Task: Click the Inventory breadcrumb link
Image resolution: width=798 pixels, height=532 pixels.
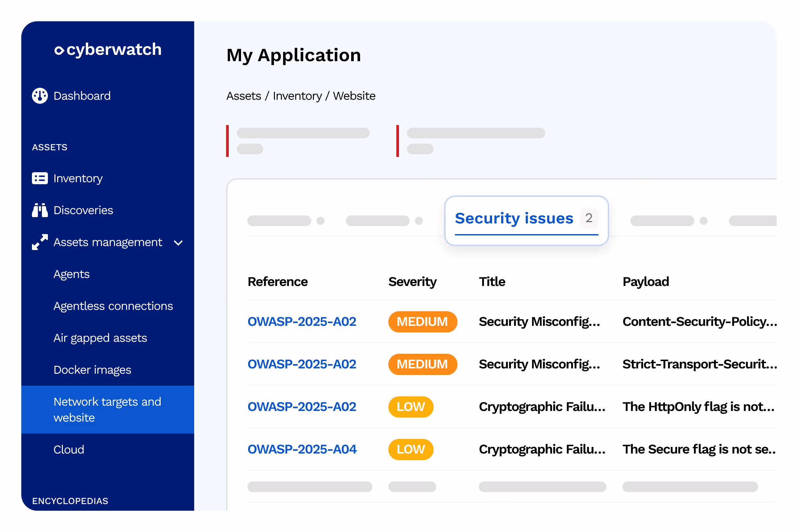Action: click(297, 96)
